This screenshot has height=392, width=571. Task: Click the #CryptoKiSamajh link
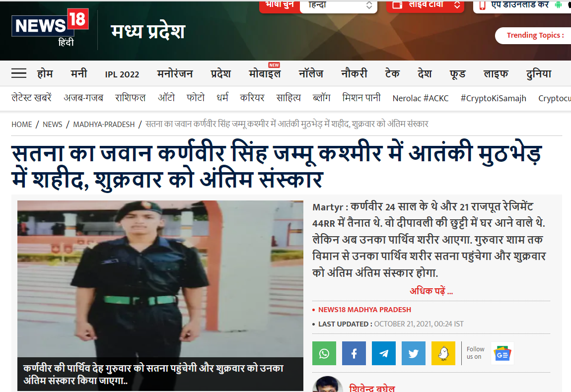click(x=493, y=98)
